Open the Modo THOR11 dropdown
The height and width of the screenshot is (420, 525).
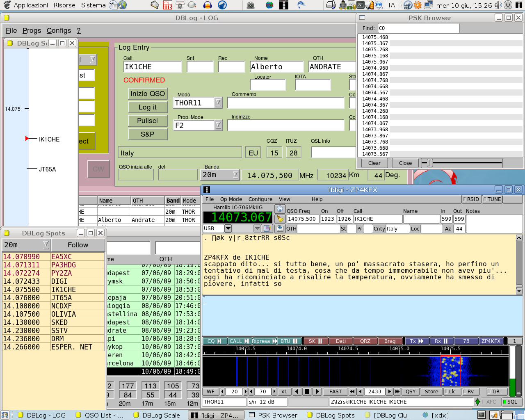[x=218, y=103]
